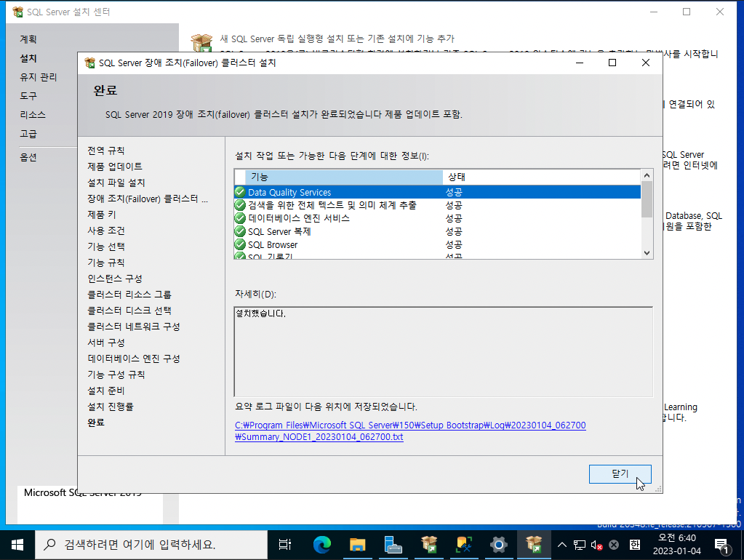Click the 완료 step in the wizard list

[96, 423]
